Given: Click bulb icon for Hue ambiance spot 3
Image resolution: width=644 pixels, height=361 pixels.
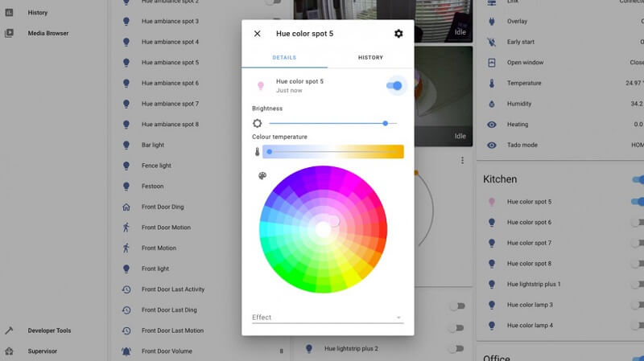Looking at the screenshot, I should click(x=126, y=22).
